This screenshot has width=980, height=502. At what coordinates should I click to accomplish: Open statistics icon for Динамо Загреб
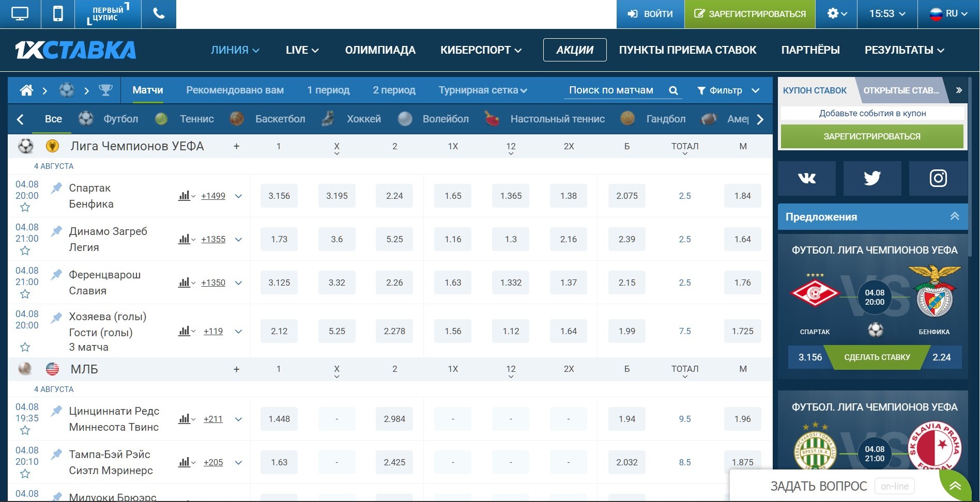[x=187, y=240]
